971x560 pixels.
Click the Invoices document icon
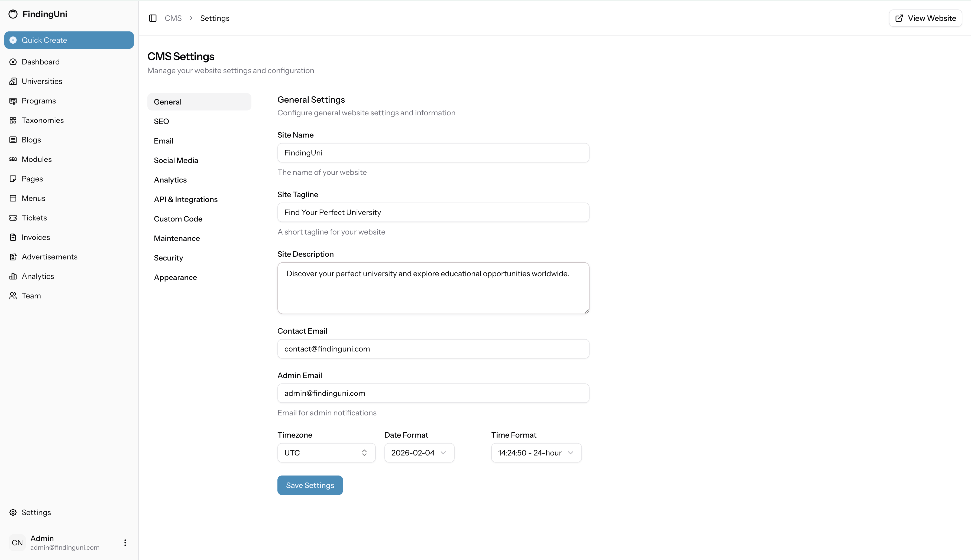pyautogui.click(x=13, y=237)
